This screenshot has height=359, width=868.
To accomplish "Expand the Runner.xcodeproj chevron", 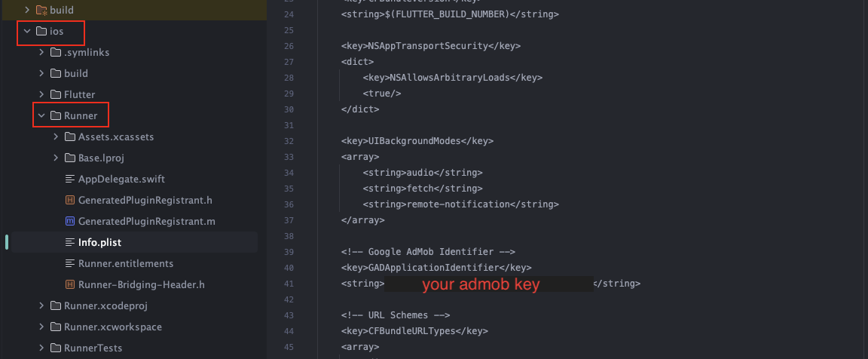I will [41, 305].
